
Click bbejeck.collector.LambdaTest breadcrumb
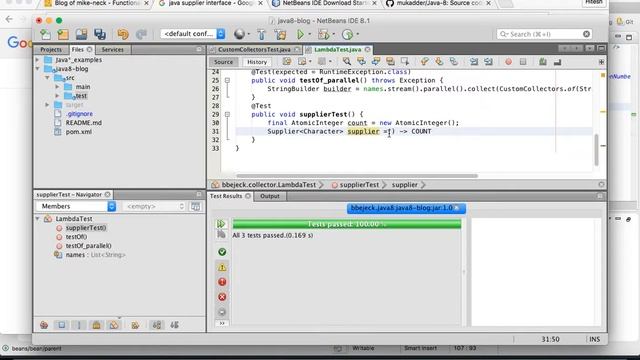pos(269,185)
